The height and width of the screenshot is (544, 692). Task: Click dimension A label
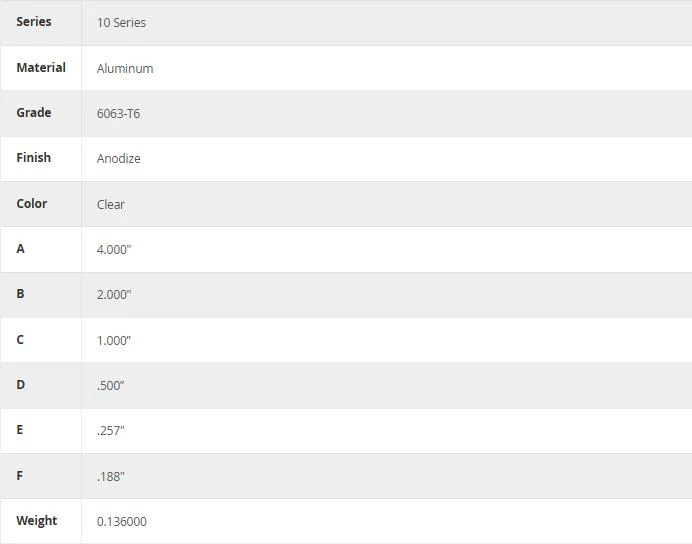coord(20,249)
